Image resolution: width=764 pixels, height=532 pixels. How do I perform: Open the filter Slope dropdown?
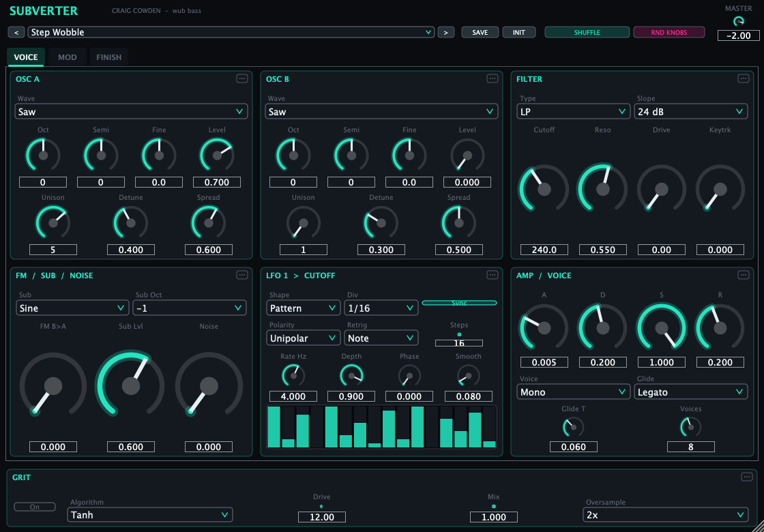click(690, 112)
